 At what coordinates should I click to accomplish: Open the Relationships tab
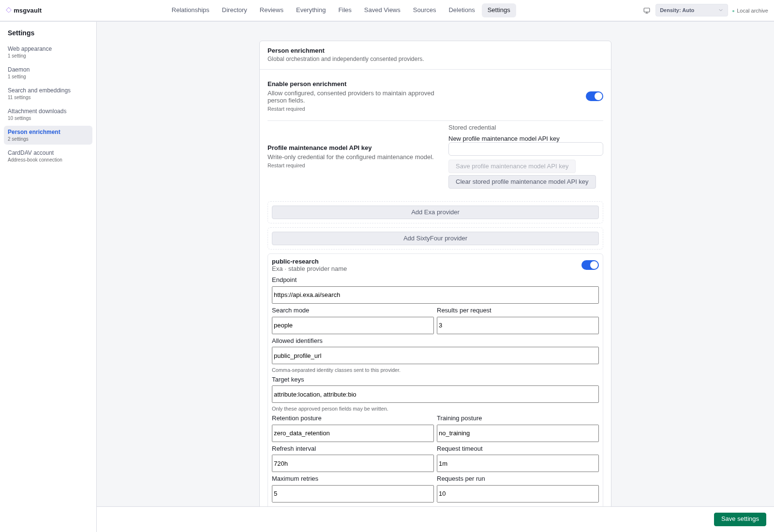191,10
